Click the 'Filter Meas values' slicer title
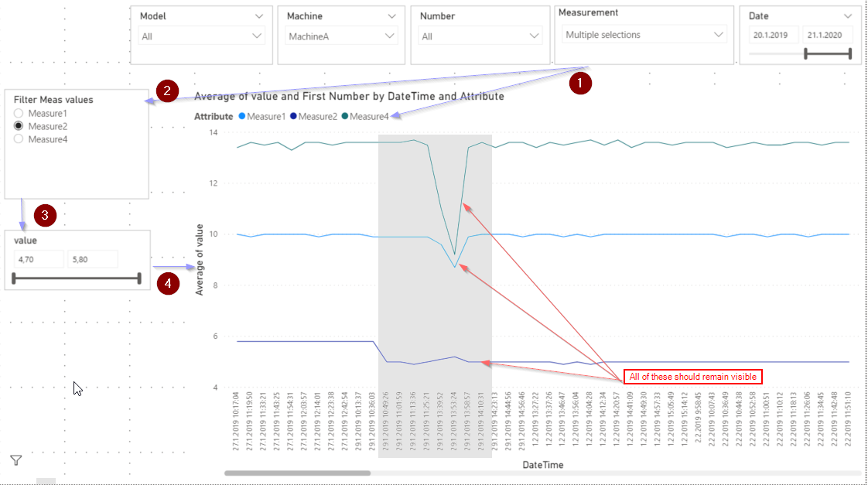Image resolution: width=868 pixels, height=485 pixels. click(x=53, y=100)
